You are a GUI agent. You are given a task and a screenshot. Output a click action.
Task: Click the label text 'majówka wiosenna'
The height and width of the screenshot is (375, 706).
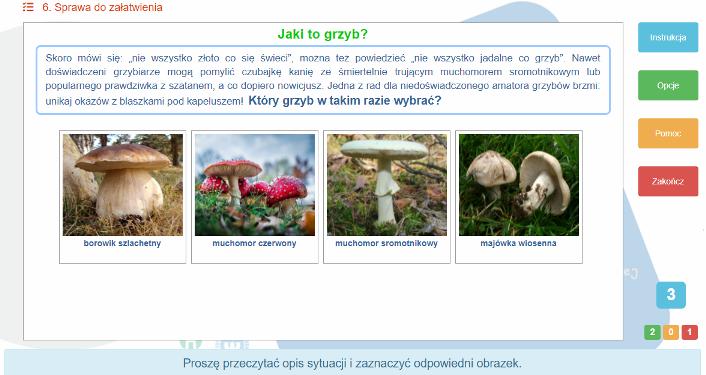point(518,243)
